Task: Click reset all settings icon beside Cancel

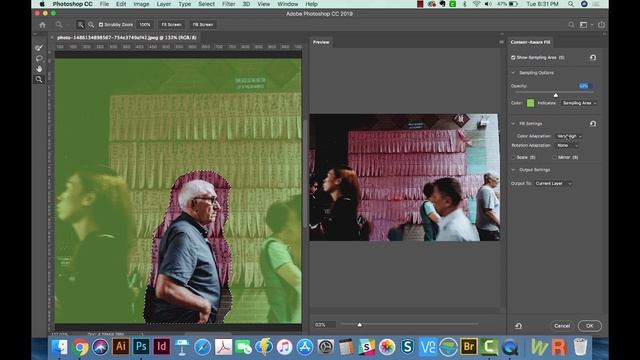Action: (518, 326)
